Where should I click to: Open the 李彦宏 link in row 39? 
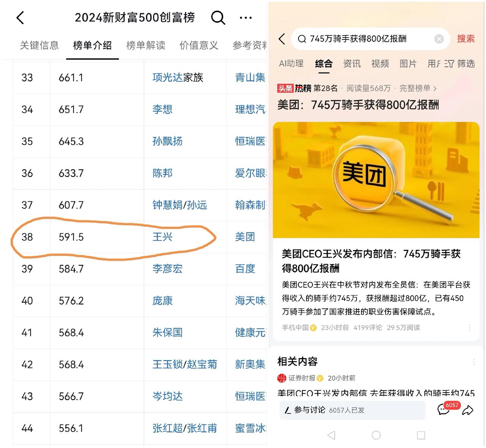tap(167, 269)
